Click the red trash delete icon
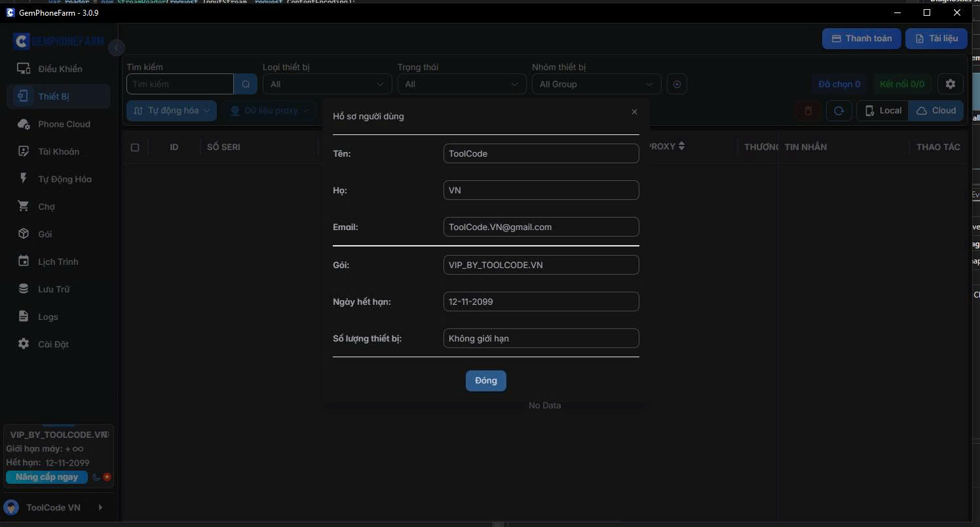The height and width of the screenshot is (527, 980). coord(808,111)
